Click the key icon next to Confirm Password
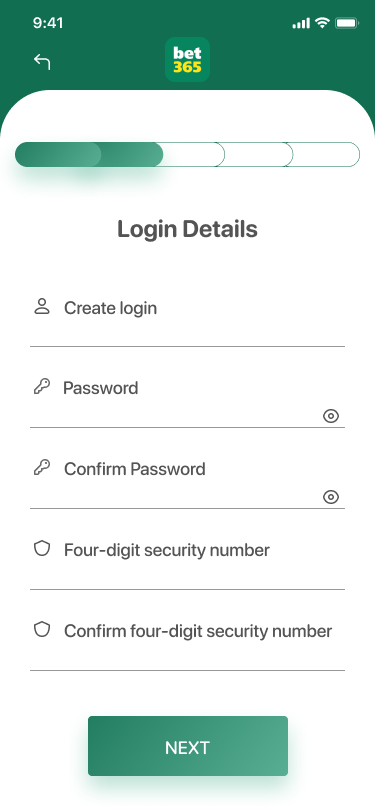Viewport: 375px width, 812px height. (42, 467)
